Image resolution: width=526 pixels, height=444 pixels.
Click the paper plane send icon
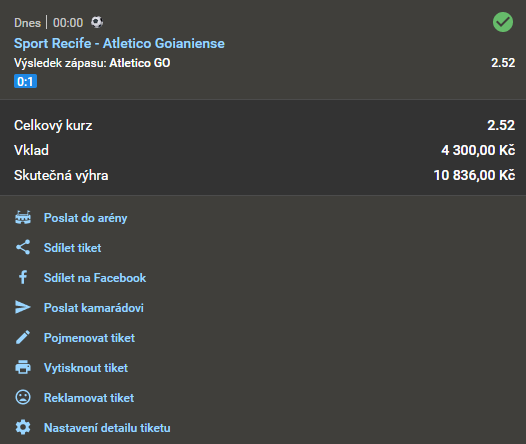pos(23,307)
